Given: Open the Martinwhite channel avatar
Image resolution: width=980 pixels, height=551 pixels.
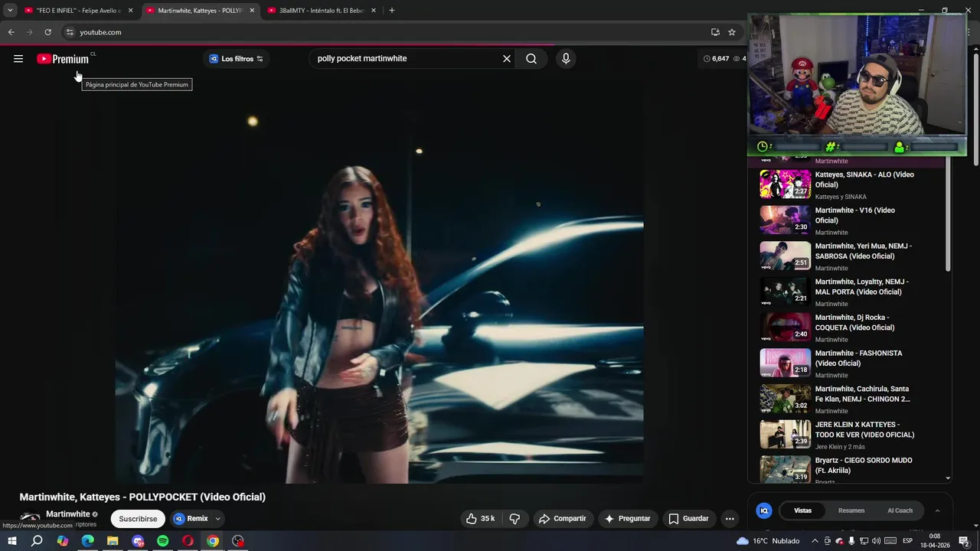Looking at the screenshot, I should coord(30,519).
